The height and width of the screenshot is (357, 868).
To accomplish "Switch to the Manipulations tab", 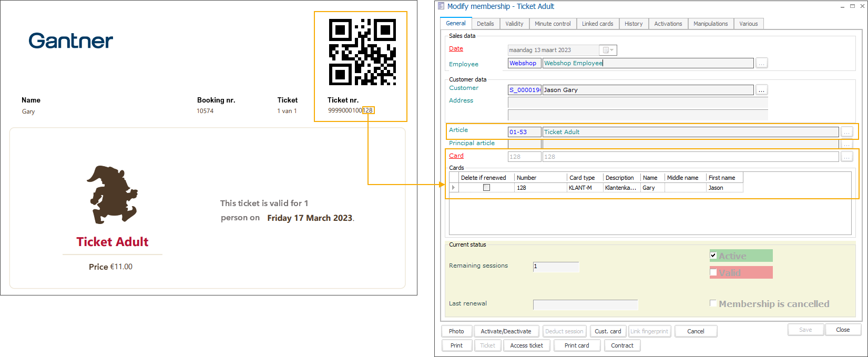I will [x=710, y=24].
